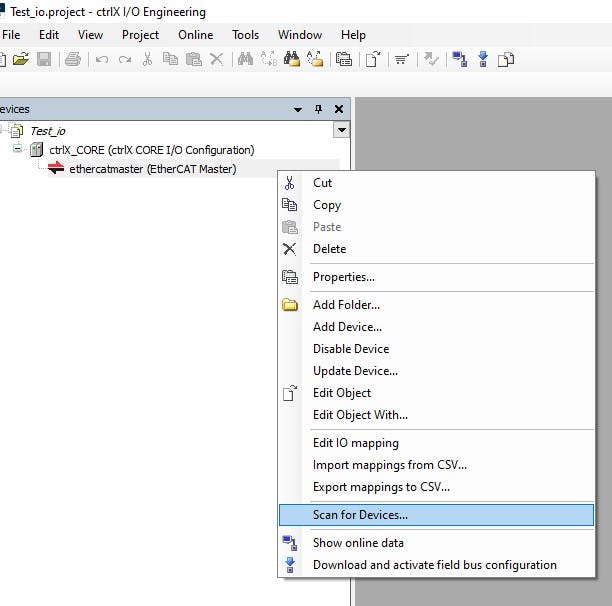Choose Disable Device in context menu

[x=436, y=348]
